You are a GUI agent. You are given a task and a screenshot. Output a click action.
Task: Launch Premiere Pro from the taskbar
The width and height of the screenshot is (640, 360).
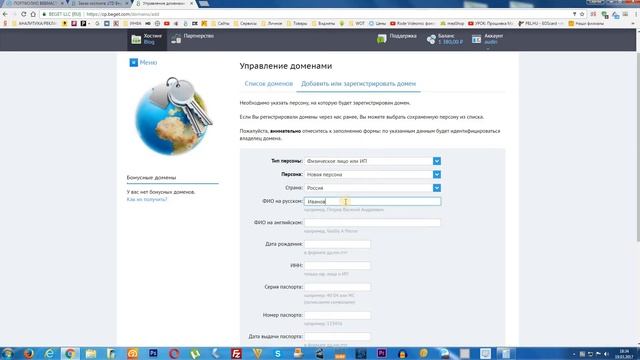tap(382, 353)
